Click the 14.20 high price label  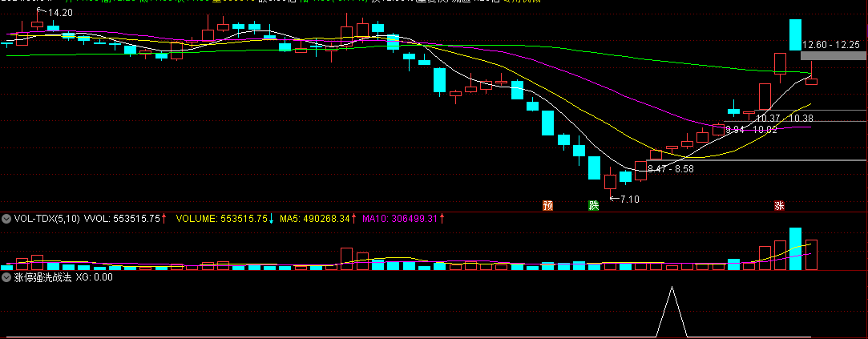point(60,13)
